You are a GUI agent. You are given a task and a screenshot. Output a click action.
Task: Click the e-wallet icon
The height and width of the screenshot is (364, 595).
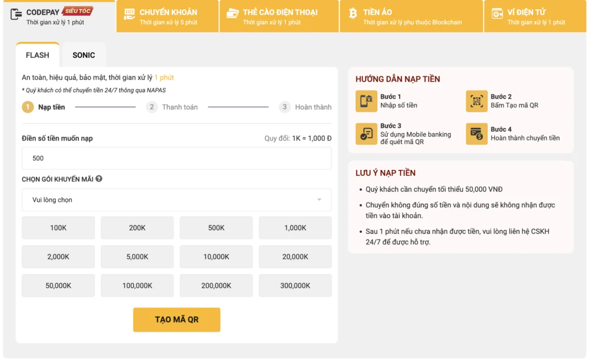pos(497,14)
